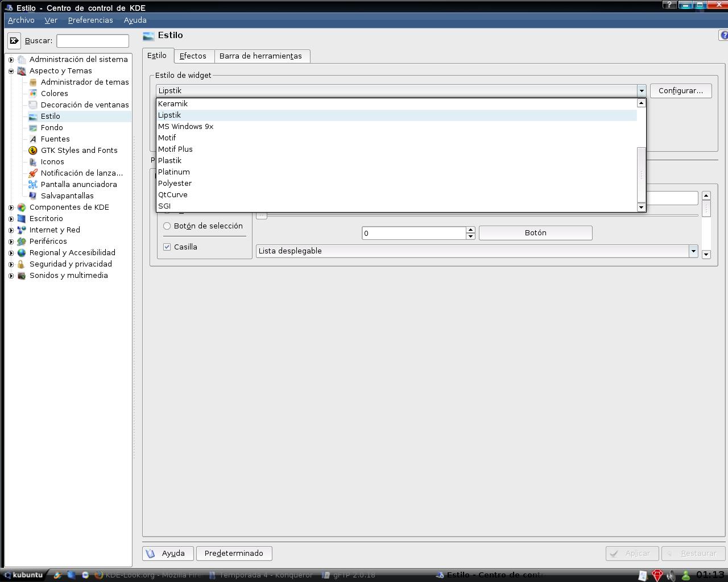Click the preview Botón button
Viewport: 728px width, 582px height.
[x=536, y=233]
